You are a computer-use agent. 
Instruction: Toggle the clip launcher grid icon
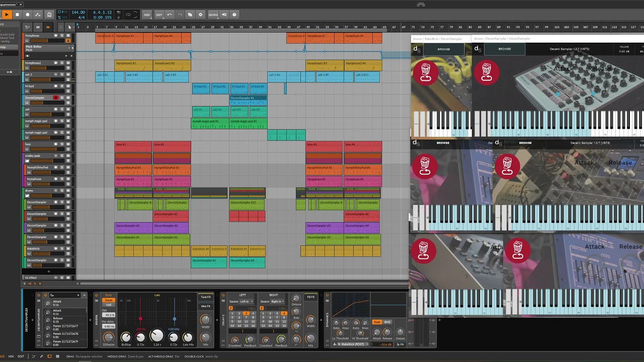tap(38, 27)
